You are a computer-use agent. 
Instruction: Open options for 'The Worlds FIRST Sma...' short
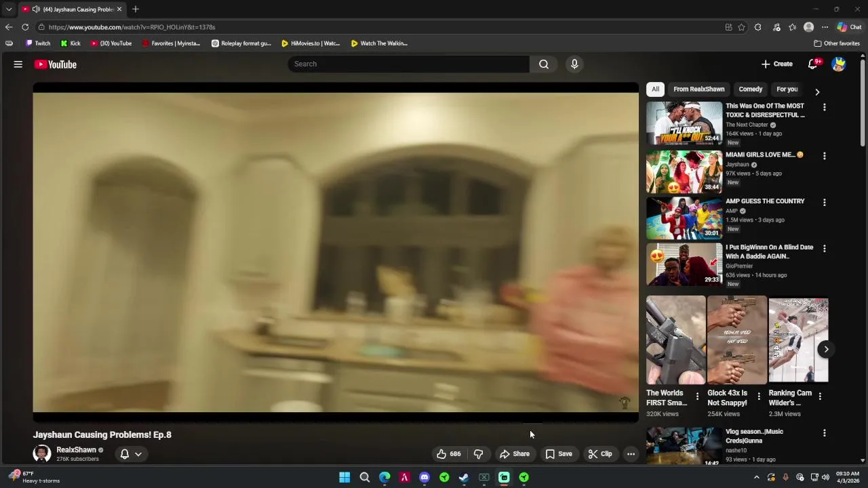tap(697, 396)
